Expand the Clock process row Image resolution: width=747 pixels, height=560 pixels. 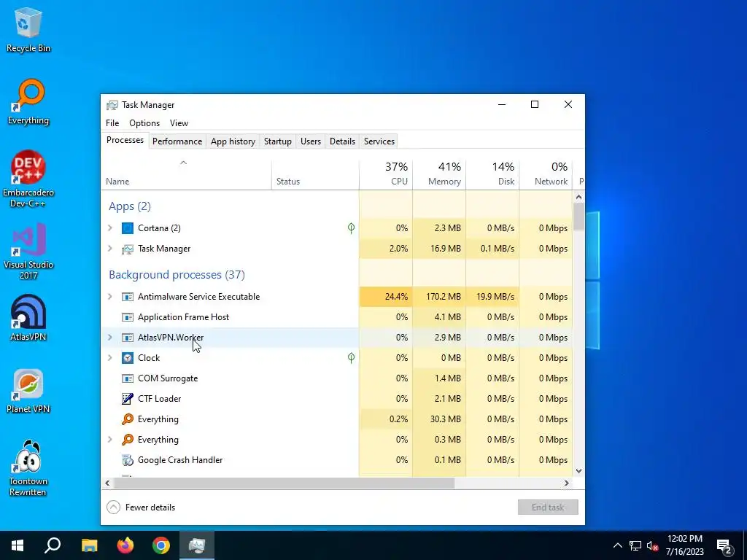110,358
